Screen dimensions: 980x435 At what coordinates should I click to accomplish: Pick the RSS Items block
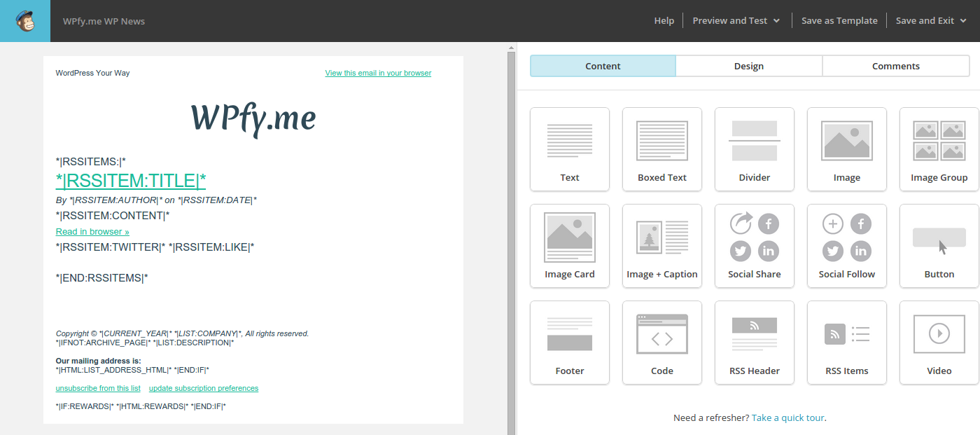(846, 342)
